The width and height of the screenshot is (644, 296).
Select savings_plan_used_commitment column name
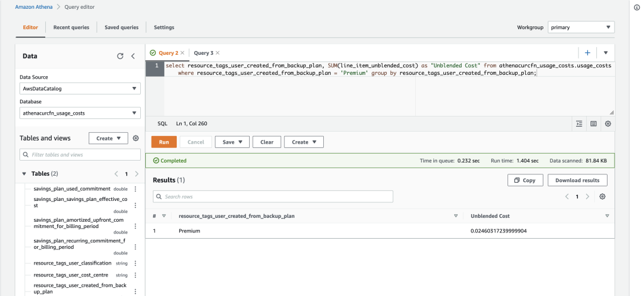click(72, 189)
